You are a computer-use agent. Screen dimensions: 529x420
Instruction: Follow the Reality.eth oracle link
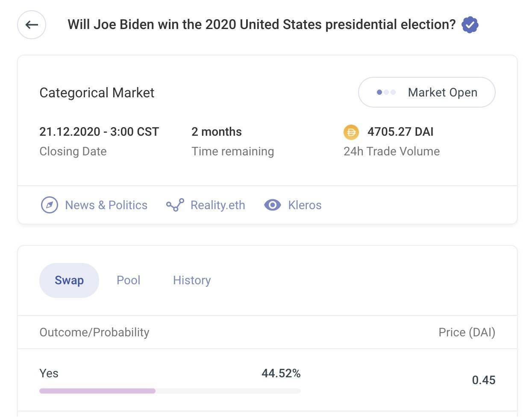point(217,205)
